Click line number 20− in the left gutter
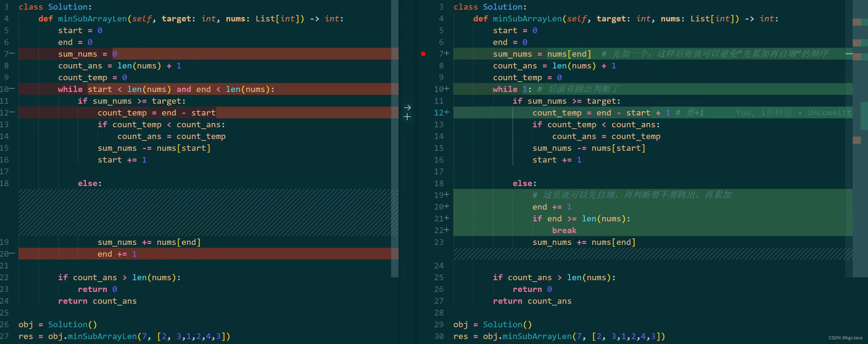 (x=7, y=254)
